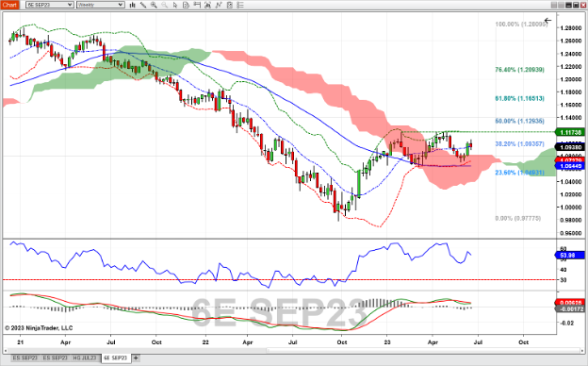
Task: Select the active 6E SEP23 tab
Action: [x=116, y=358]
